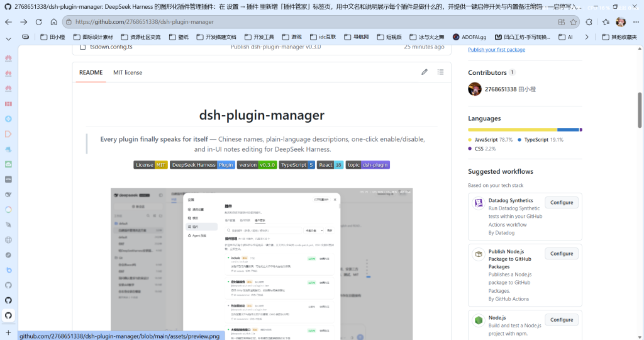Open the README outline list icon
Viewport: 644px width, 340px height.
pos(440,72)
